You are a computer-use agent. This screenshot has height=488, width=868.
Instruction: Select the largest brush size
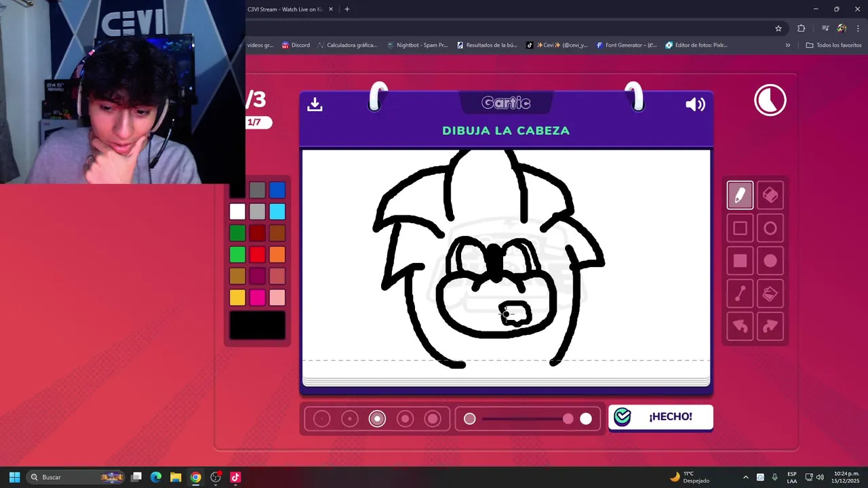[x=433, y=419]
